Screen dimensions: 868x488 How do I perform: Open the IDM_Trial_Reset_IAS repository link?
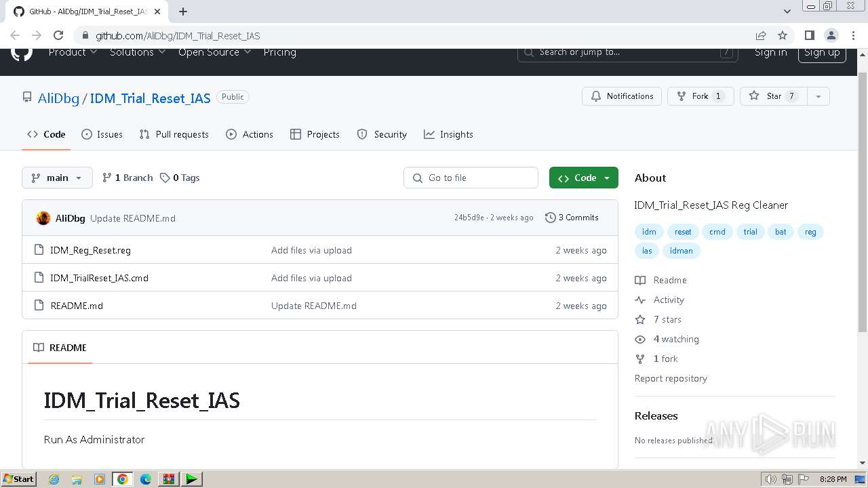150,98
